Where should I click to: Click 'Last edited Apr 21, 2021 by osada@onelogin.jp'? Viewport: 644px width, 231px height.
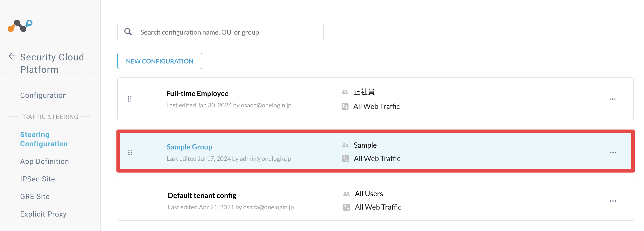tap(231, 207)
